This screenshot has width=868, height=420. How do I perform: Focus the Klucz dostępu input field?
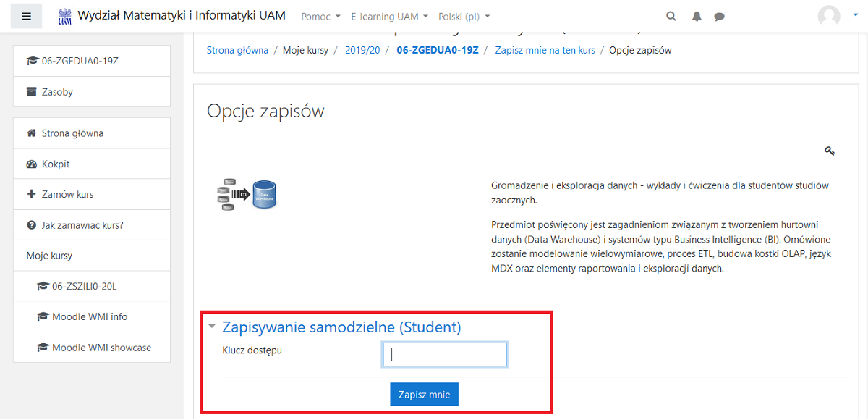444,354
